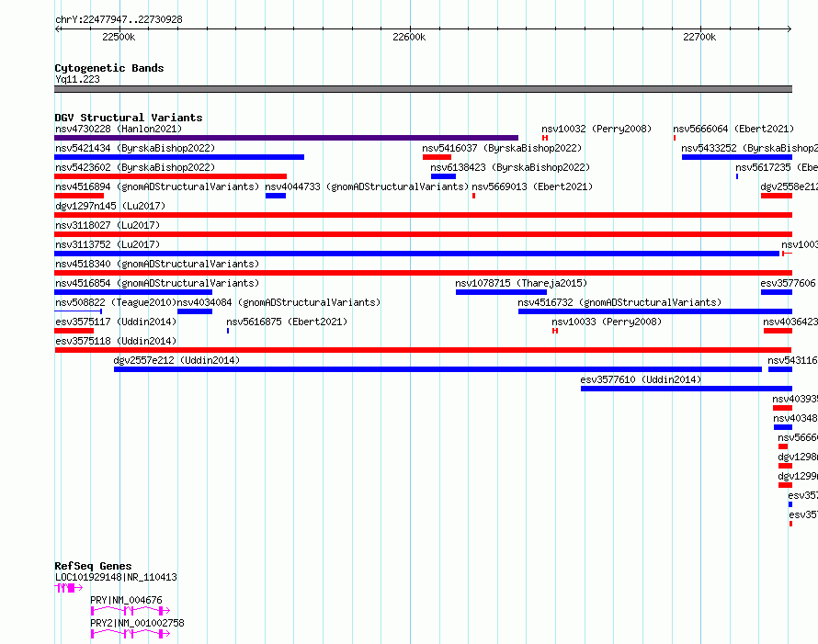Click the nsv3118027 (Lu2017) label
Image resolution: width=818 pixels, height=644 pixels.
[x=108, y=225]
